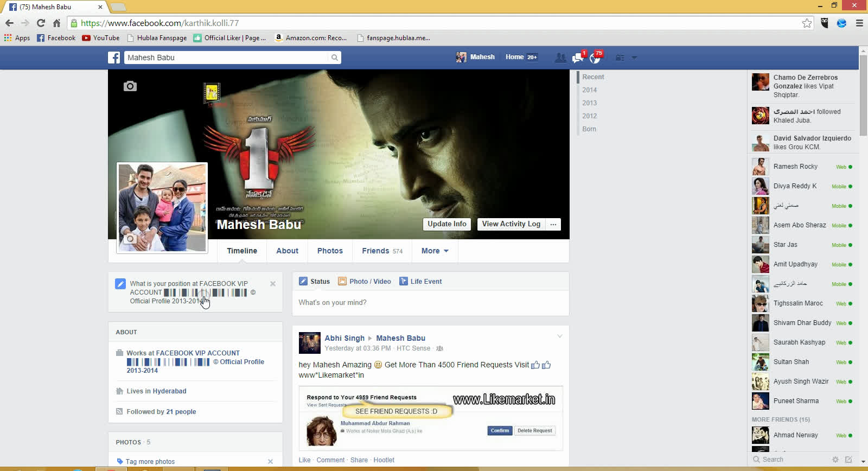This screenshot has width=868, height=471.
Task: Click Comment under the post
Action: [330, 460]
